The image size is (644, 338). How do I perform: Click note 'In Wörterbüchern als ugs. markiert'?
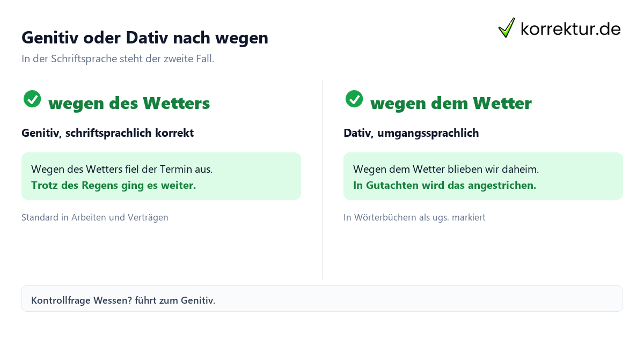pos(414,217)
